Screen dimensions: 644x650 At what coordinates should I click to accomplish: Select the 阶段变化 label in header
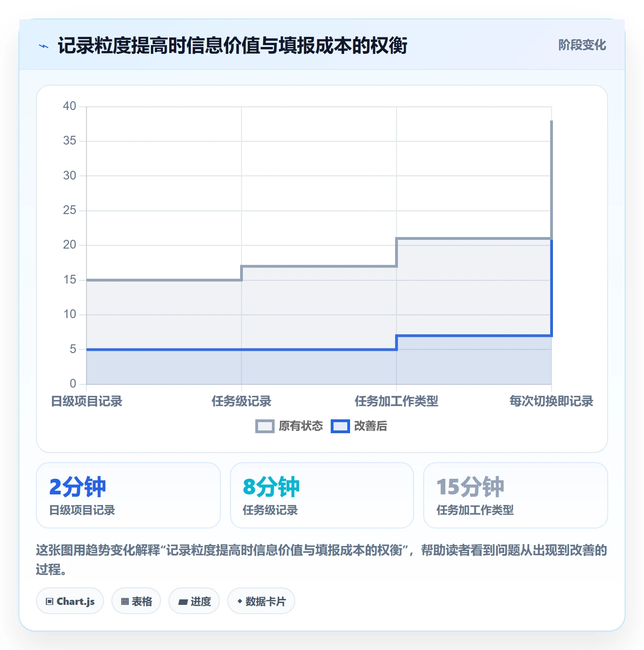point(582,45)
